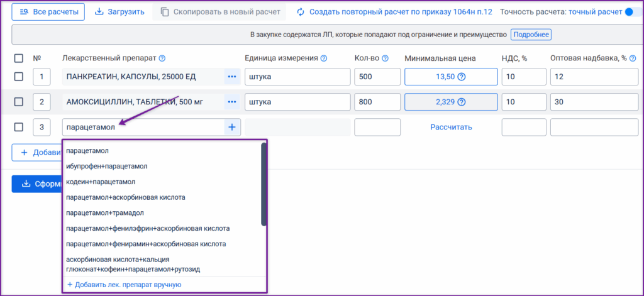Click the suggestions list scrollbar
Viewport: 644px width, 296px height.
pos(264,184)
